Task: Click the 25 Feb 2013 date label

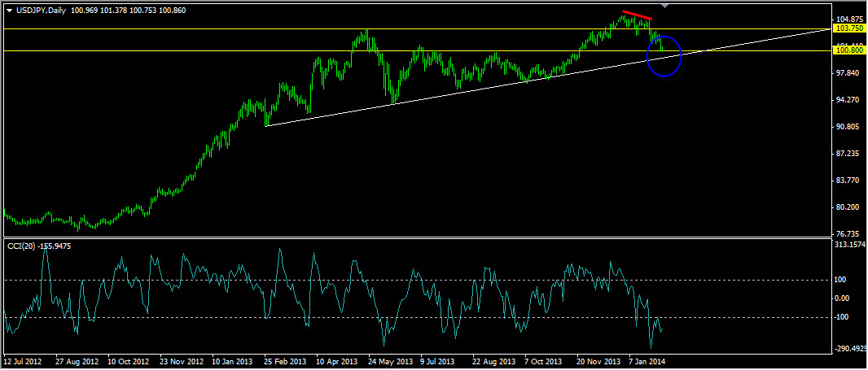Action: tap(285, 360)
